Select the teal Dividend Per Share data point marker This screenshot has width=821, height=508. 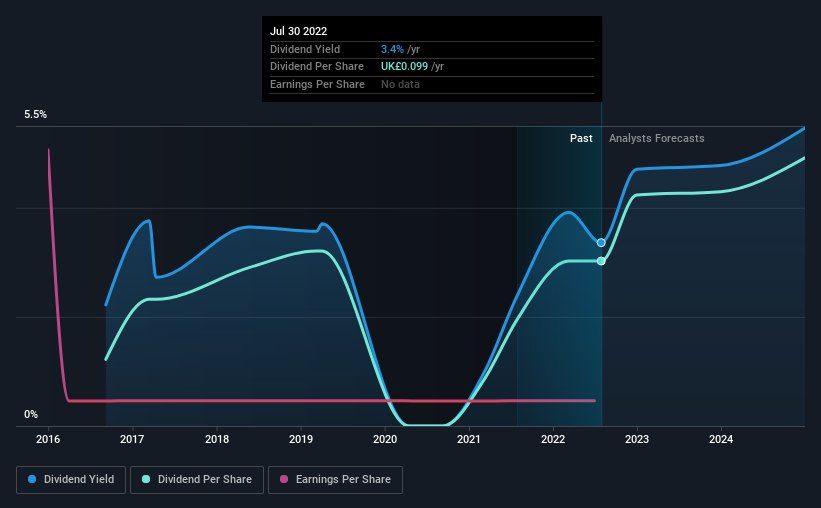(601, 261)
